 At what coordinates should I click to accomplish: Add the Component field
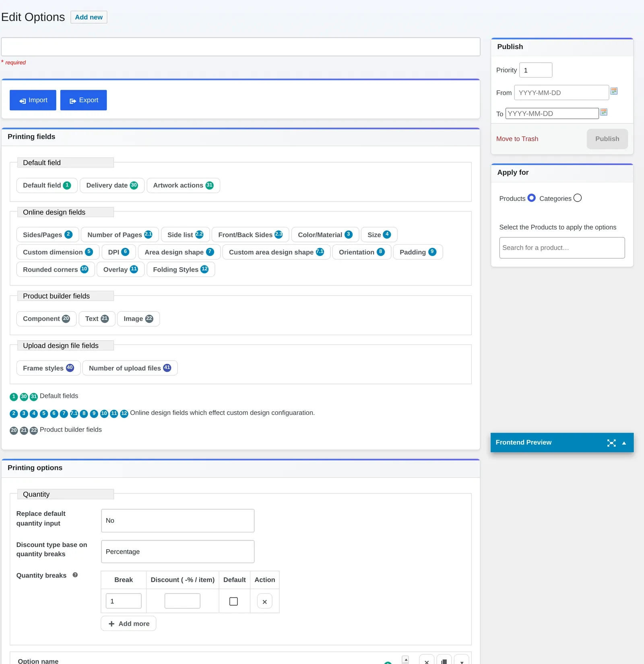[x=46, y=319]
